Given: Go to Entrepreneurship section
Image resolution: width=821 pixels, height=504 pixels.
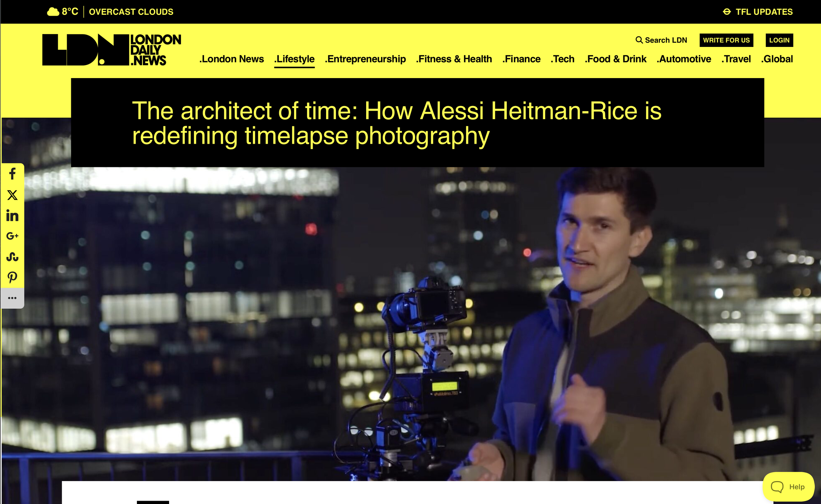Looking at the screenshot, I should pos(365,59).
